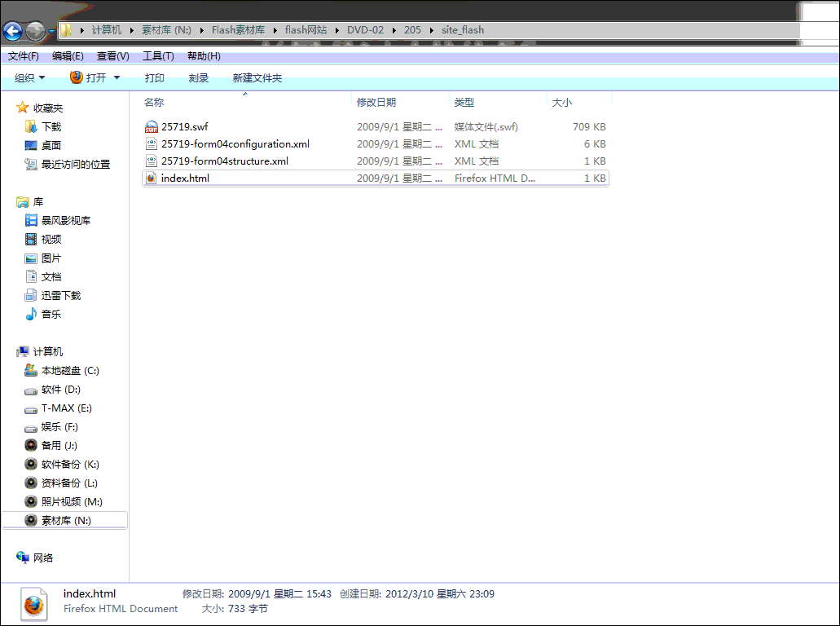The image size is (840, 626).
Task: Click 709 KB size of 25719.swf
Action: 589,127
